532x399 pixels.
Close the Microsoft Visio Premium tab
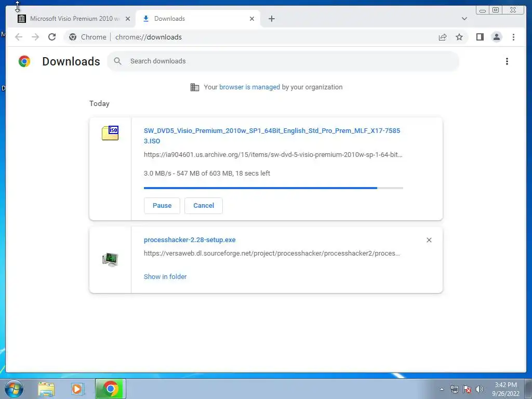pos(128,19)
